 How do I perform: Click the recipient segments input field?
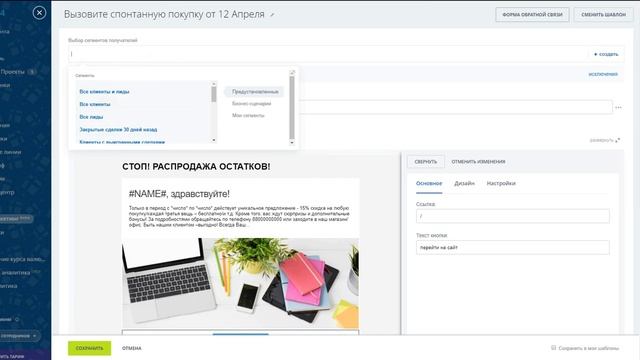click(329, 54)
